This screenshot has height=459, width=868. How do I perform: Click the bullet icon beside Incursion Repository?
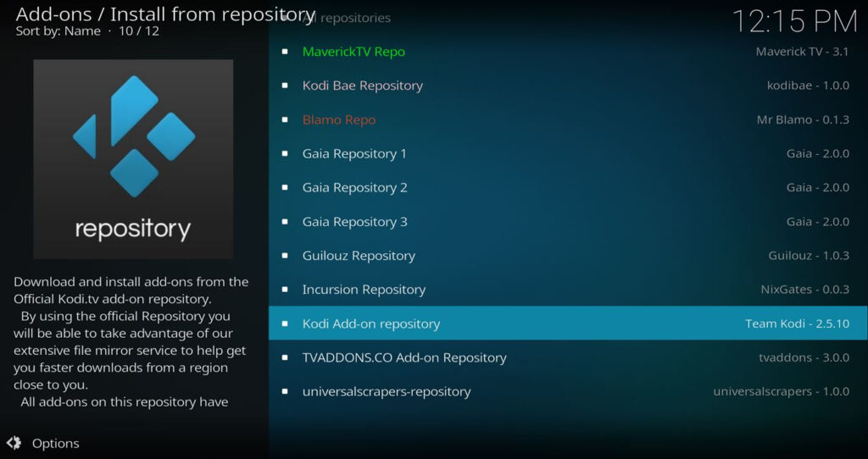(285, 290)
